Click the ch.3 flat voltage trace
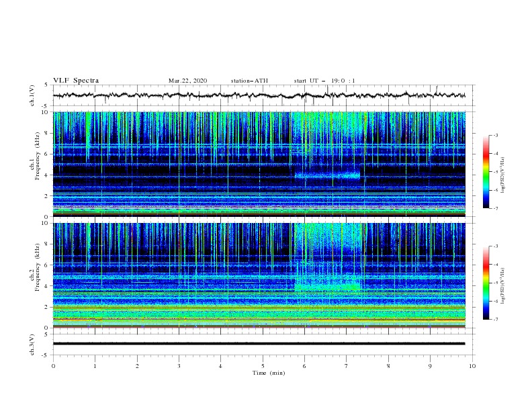 (x=259, y=344)
